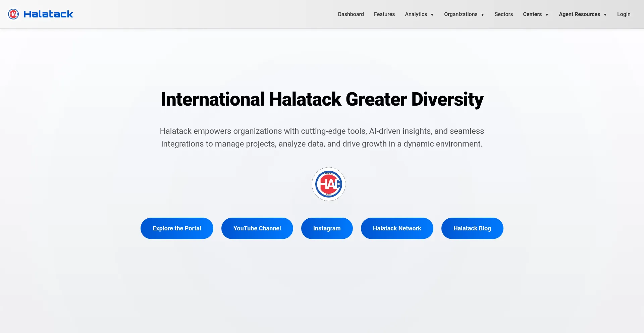Navigate to Sectors

[x=503, y=14]
